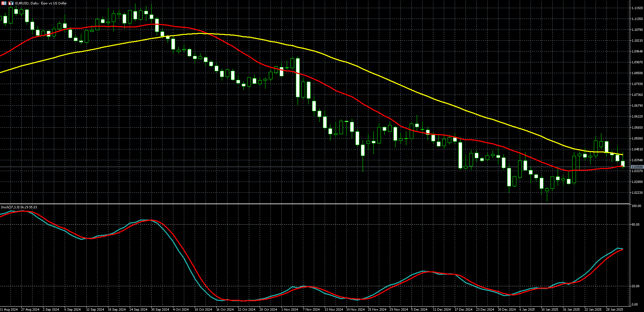Click the 1.11920 price scale label
The height and width of the screenshot is (312, 644).
637,8
